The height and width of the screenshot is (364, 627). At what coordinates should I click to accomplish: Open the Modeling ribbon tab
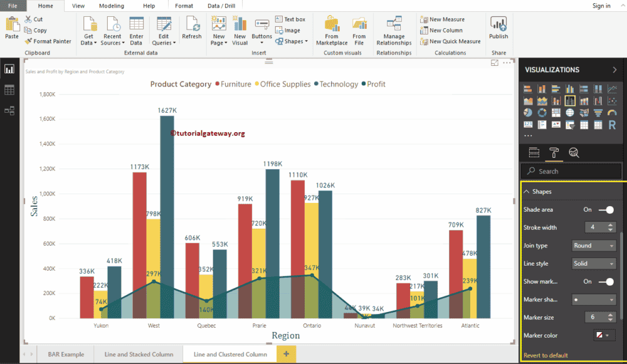(x=112, y=6)
